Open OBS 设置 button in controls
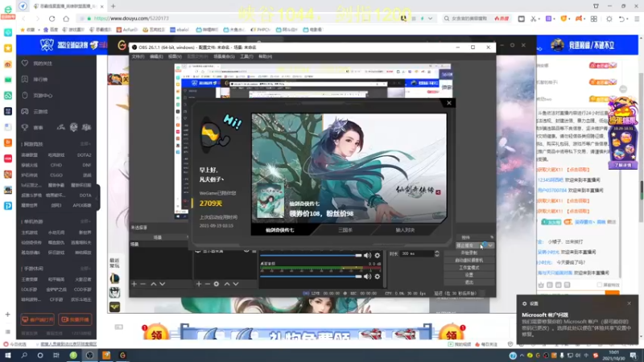644x362 pixels. click(x=469, y=275)
